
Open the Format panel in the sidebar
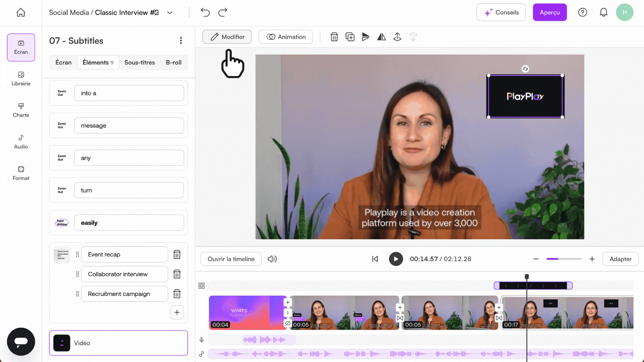pyautogui.click(x=21, y=173)
